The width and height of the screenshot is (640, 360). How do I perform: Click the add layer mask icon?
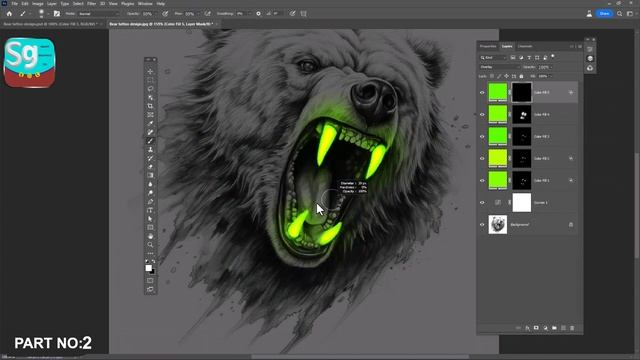536,328
